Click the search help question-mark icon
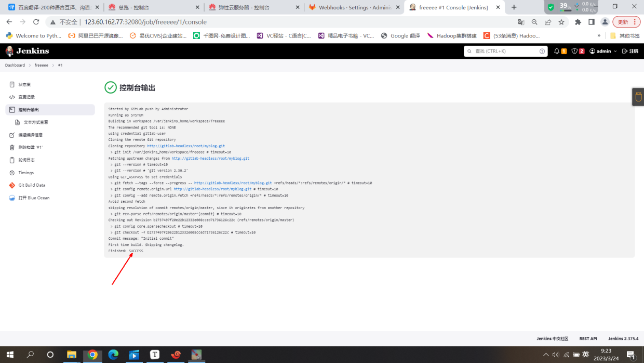 tap(542, 51)
